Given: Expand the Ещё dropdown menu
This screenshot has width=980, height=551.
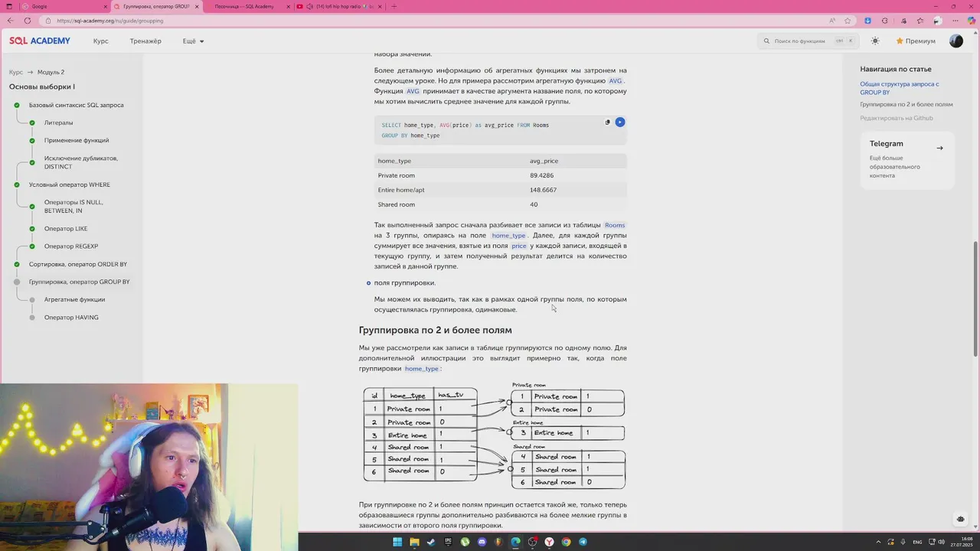Looking at the screenshot, I should [194, 41].
